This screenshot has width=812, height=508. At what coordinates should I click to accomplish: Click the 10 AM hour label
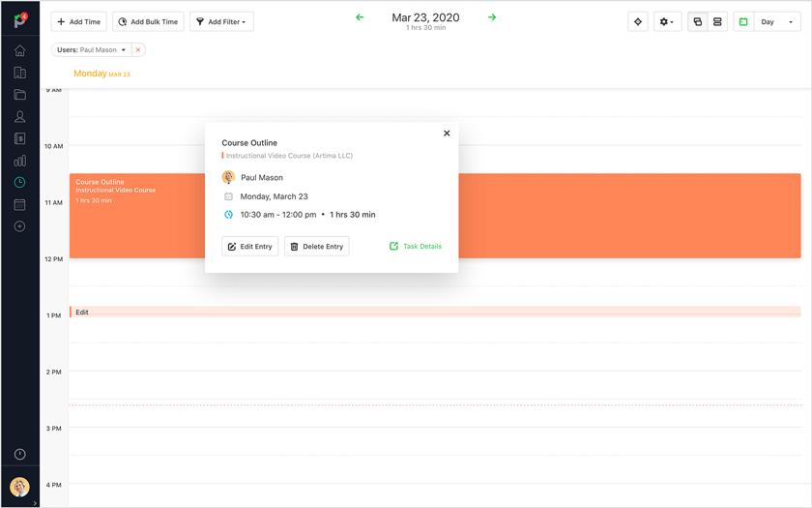(x=53, y=147)
